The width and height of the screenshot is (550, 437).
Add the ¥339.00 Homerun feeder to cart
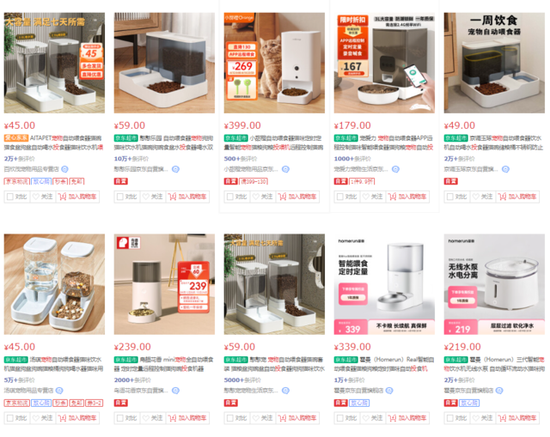pos(407,418)
